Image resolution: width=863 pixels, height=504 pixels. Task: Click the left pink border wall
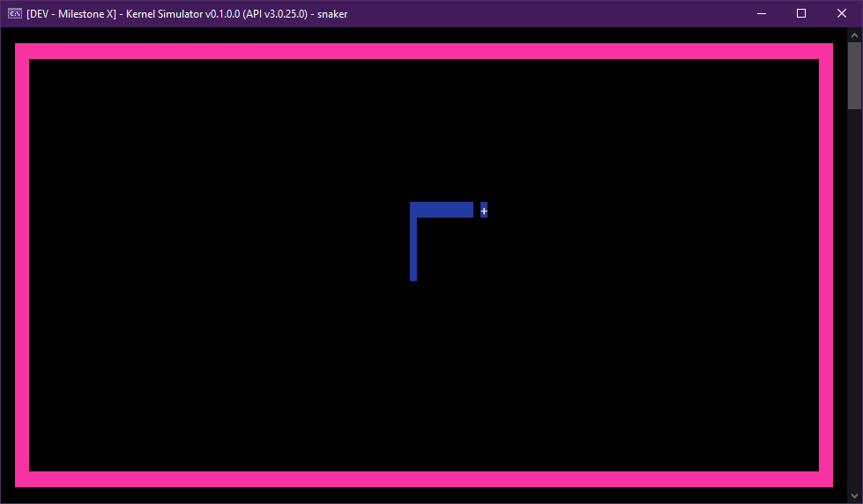(22, 264)
